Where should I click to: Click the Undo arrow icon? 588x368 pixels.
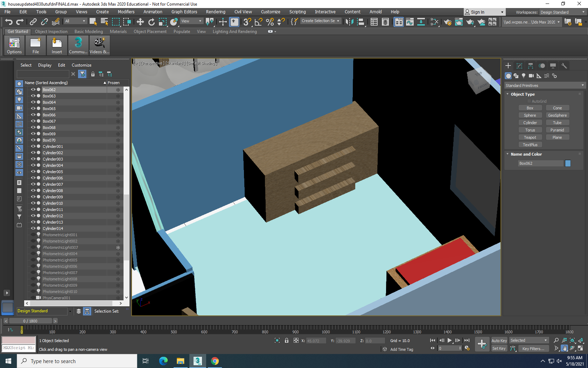[x=9, y=22]
